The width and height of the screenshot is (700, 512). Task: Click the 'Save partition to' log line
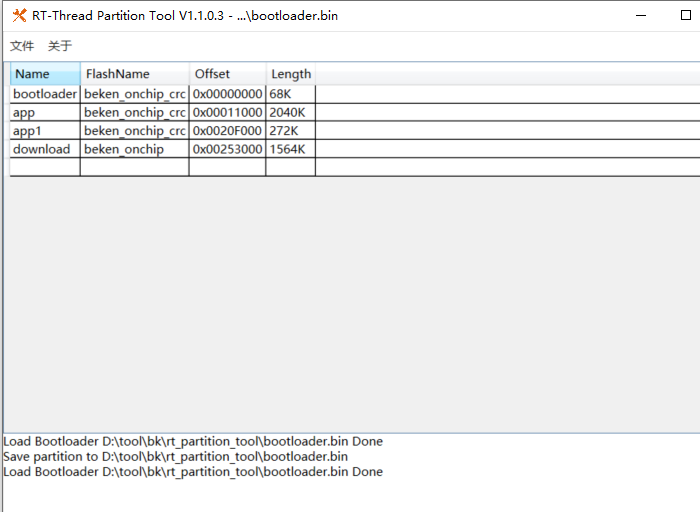(175, 457)
